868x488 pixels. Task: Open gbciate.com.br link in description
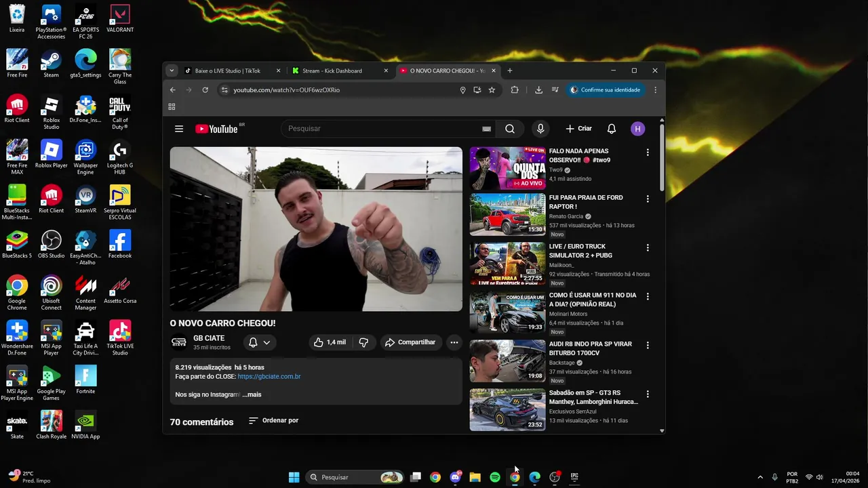click(x=269, y=376)
